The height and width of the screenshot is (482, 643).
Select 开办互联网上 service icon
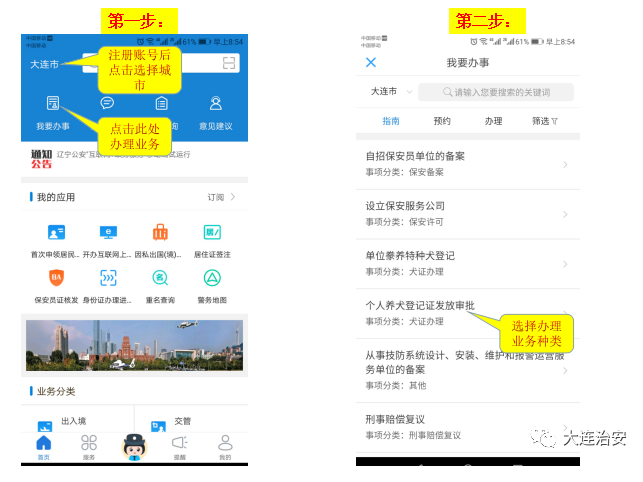(107, 233)
